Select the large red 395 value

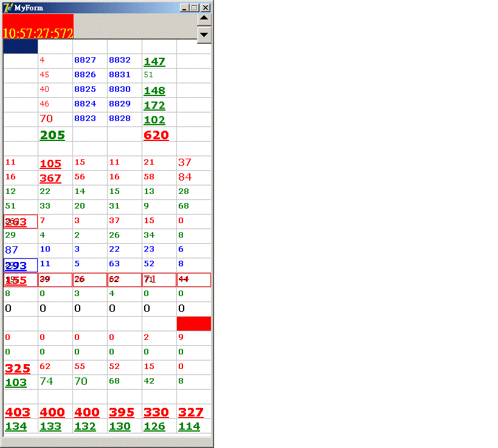[x=122, y=412]
